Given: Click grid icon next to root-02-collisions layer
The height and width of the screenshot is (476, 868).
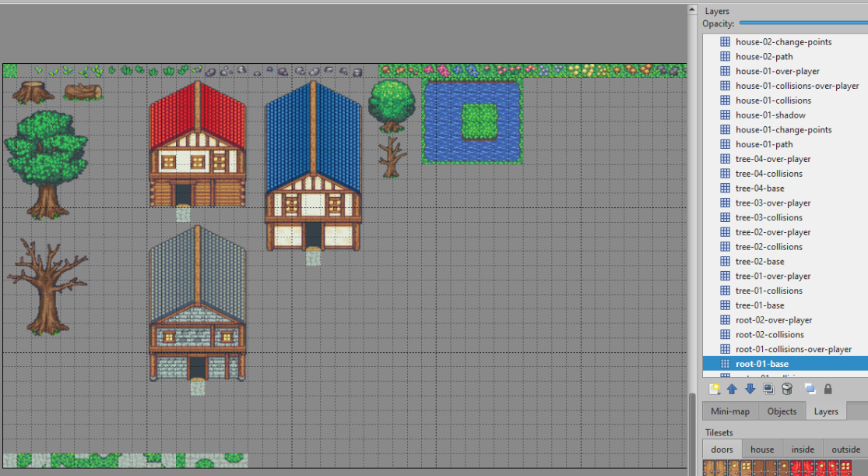Looking at the screenshot, I should pyautogui.click(x=725, y=335).
